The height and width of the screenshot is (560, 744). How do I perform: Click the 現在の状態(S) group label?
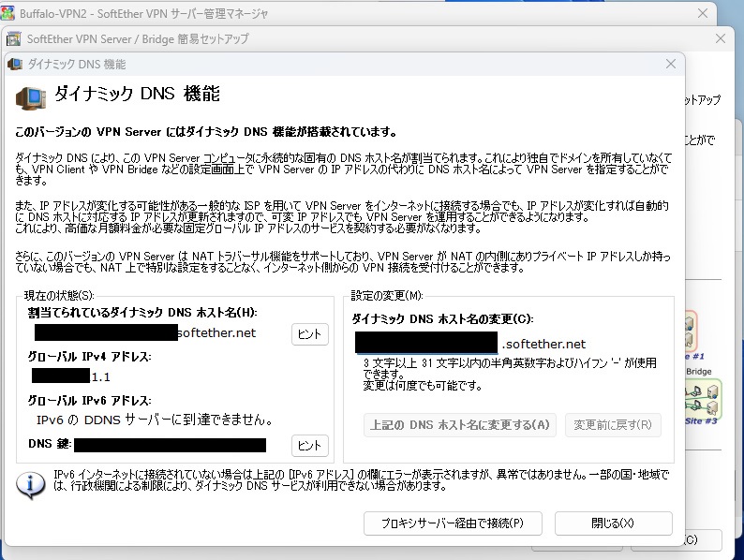coord(59,296)
